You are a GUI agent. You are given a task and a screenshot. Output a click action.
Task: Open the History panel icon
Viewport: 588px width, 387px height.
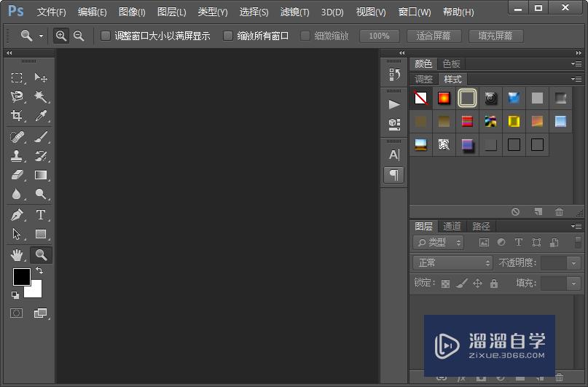pos(394,74)
